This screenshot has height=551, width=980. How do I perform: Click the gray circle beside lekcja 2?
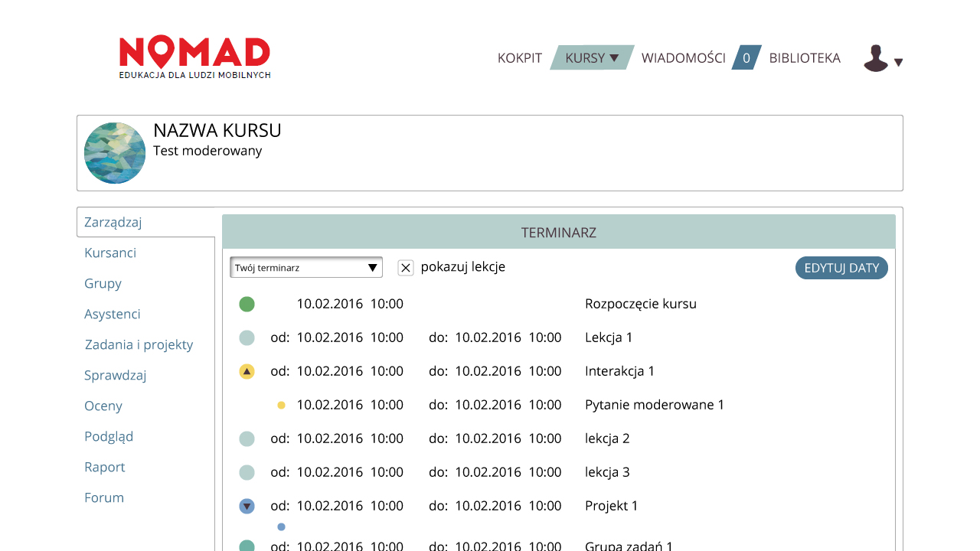tap(247, 439)
